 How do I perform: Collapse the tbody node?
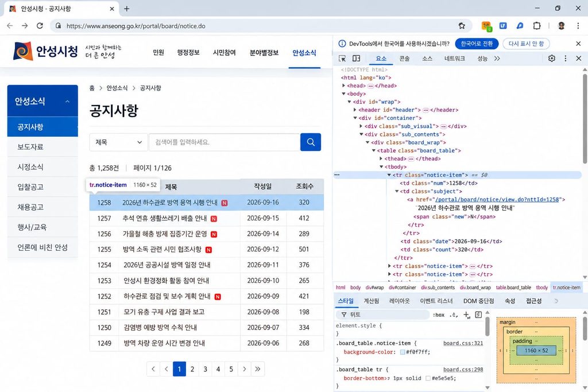(381, 167)
